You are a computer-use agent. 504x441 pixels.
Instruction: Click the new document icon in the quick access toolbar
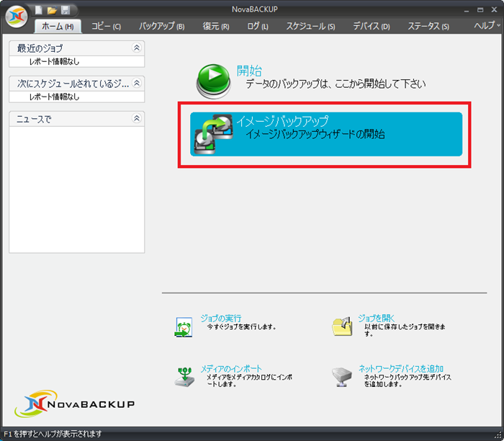[x=38, y=10]
